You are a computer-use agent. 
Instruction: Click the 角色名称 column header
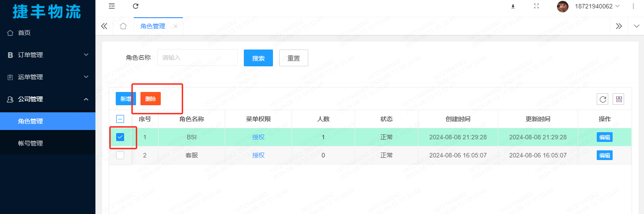coord(192,119)
